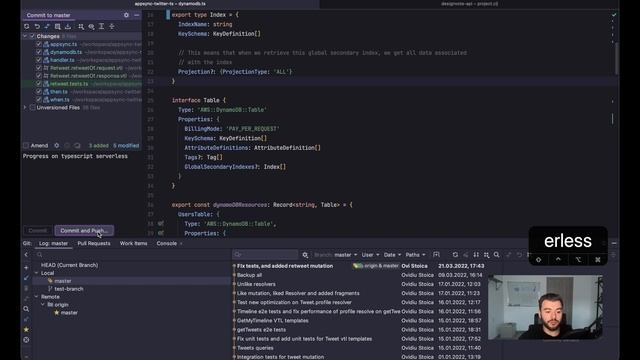Click the Git log commit search field

tap(265, 255)
